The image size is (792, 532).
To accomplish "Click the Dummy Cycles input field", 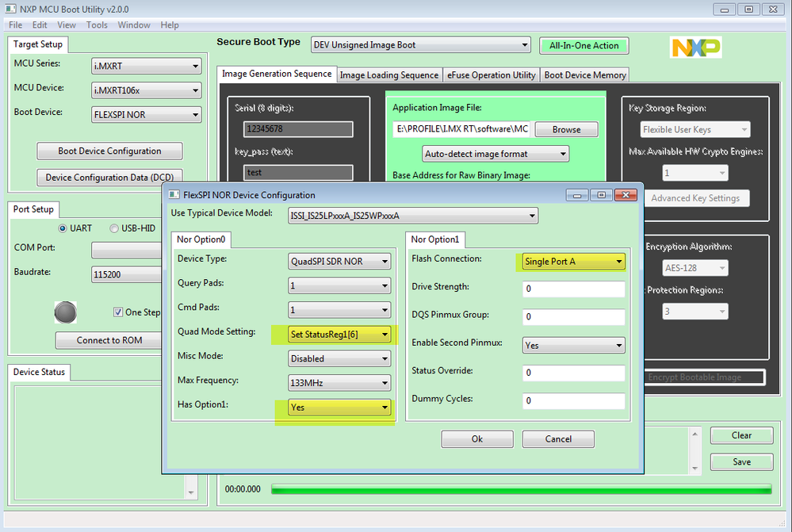I will coord(573,400).
